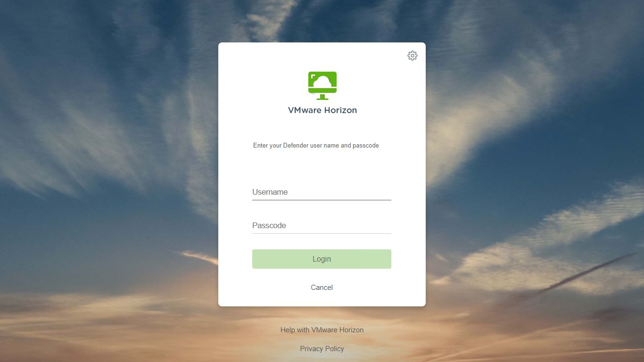Open the settings gear icon

(413, 56)
